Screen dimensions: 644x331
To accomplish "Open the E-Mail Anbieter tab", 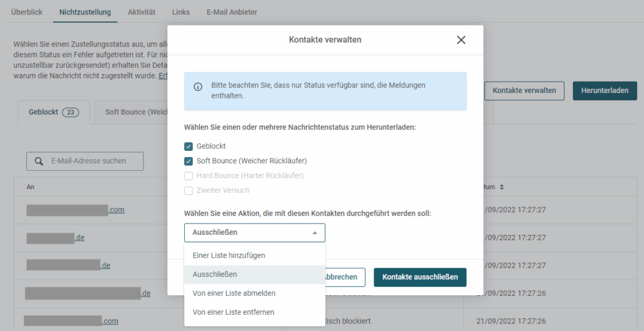I will [x=231, y=13].
